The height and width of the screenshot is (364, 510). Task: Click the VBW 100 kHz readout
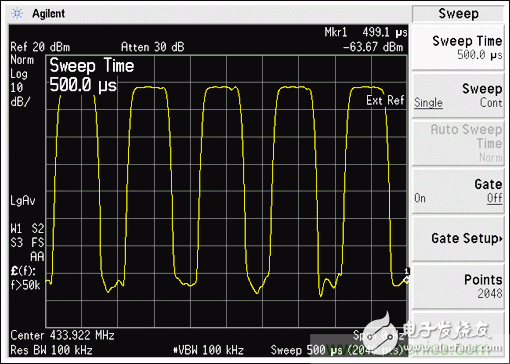[209, 350]
